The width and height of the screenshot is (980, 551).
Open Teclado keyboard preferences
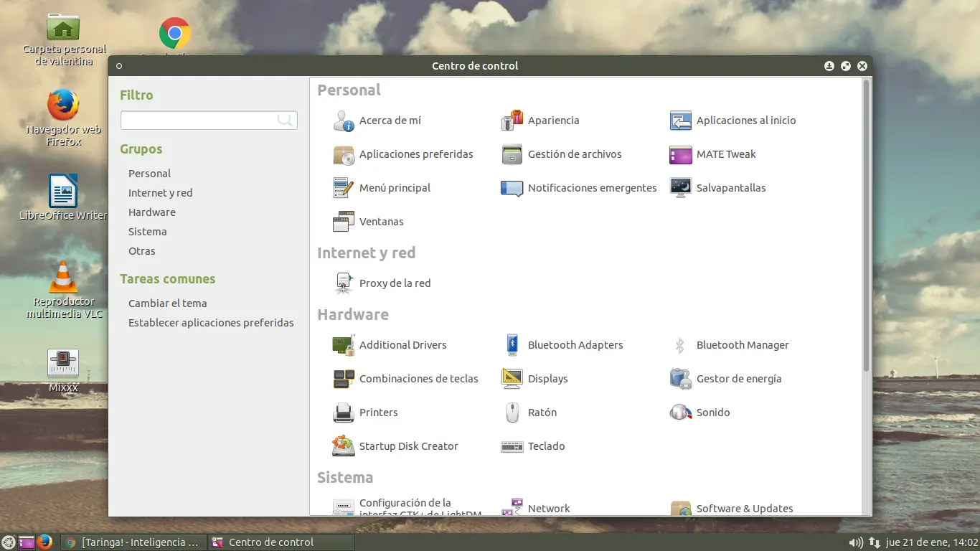(x=533, y=446)
